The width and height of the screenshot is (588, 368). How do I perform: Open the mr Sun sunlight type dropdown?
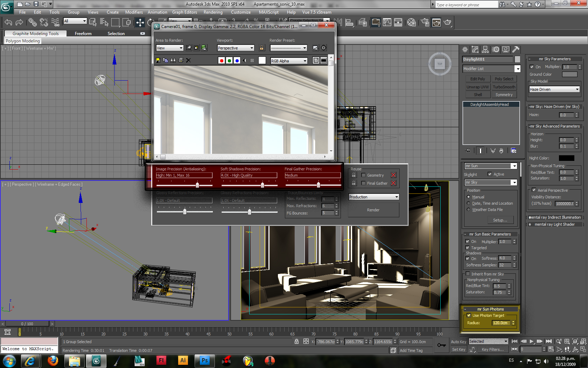pos(491,166)
